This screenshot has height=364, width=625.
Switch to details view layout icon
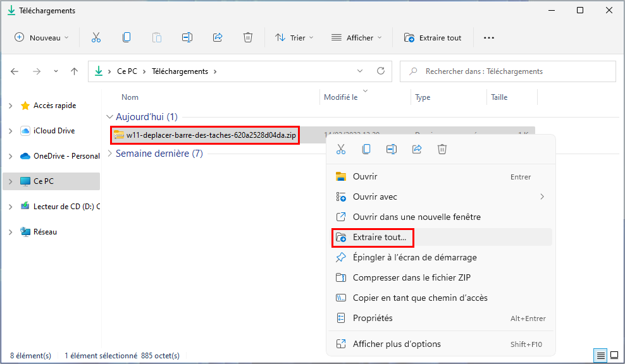[601, 355]
